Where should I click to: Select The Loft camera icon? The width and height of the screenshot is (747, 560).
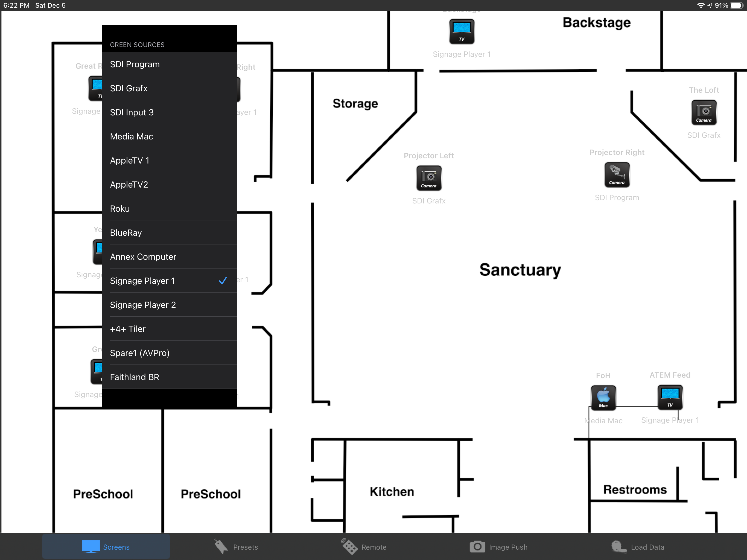tap(704, 112)
